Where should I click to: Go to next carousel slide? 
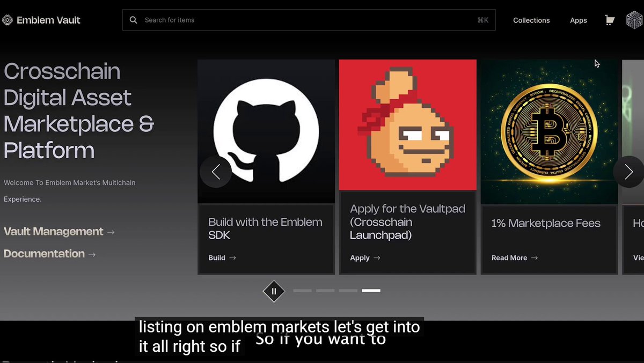point(628,172)
